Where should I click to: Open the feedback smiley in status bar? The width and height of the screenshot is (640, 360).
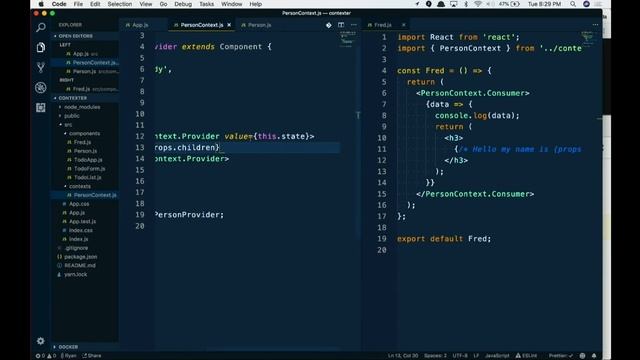[582, 356]
